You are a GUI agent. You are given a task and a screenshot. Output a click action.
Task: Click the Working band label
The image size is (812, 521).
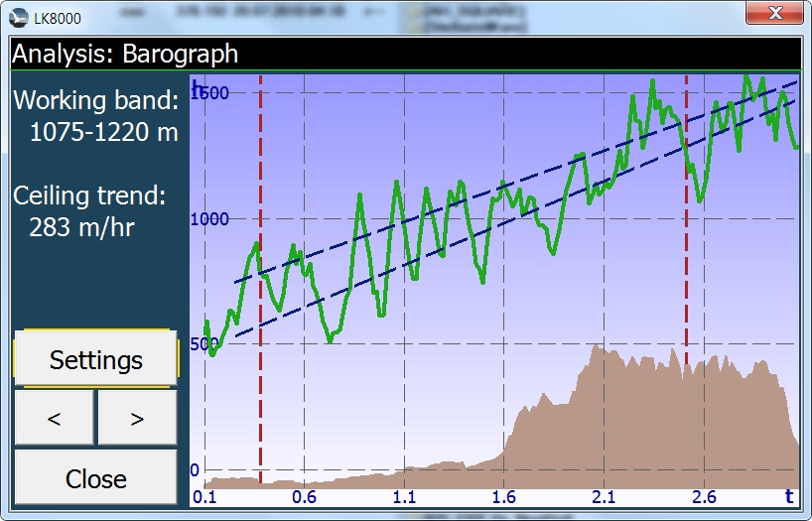tap(95, 101)
